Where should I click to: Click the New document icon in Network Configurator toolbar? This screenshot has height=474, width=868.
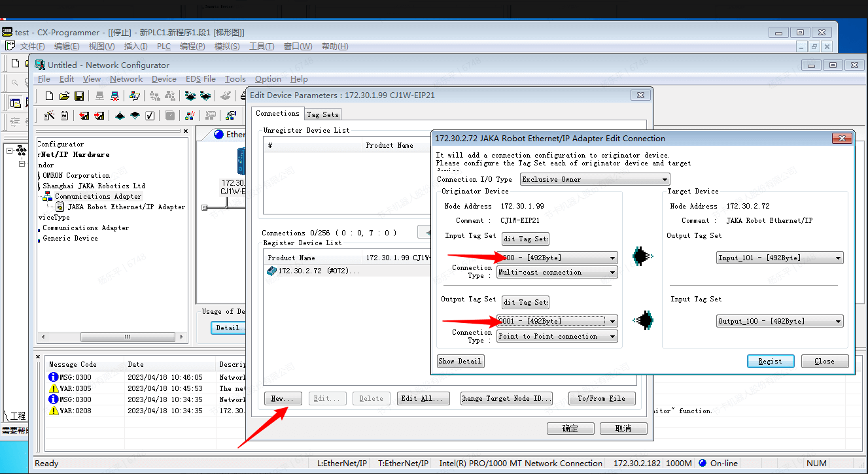[49, 96]
